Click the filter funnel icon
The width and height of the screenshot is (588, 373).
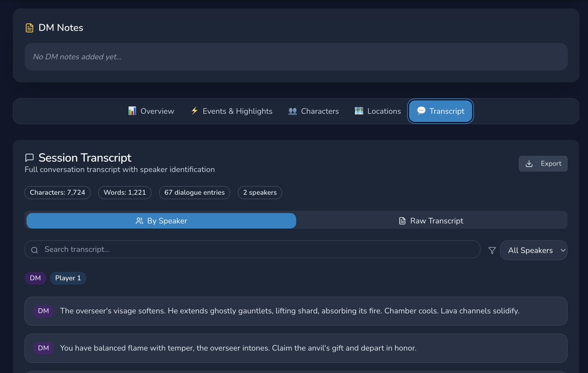point(491,250)
